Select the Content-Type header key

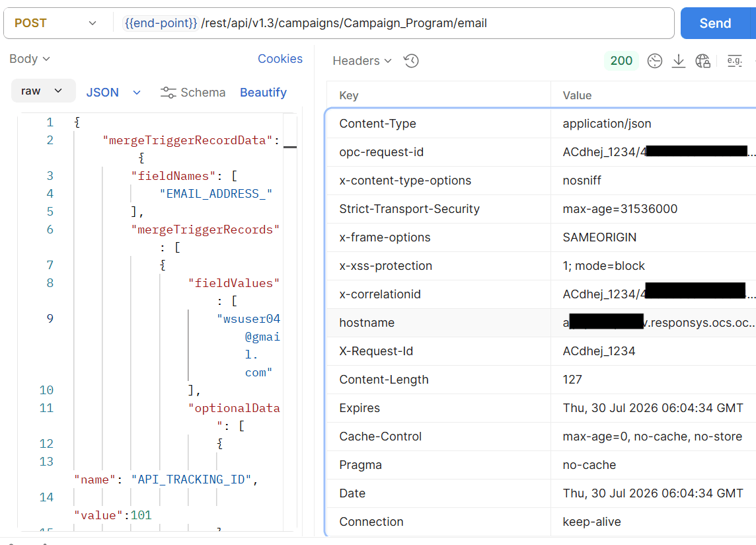tap(377, 124)
